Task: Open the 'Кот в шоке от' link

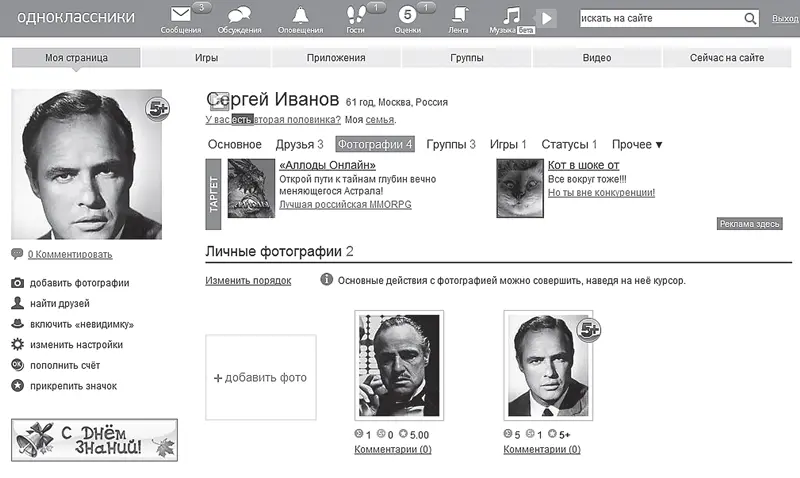Action: coord(583,165)
